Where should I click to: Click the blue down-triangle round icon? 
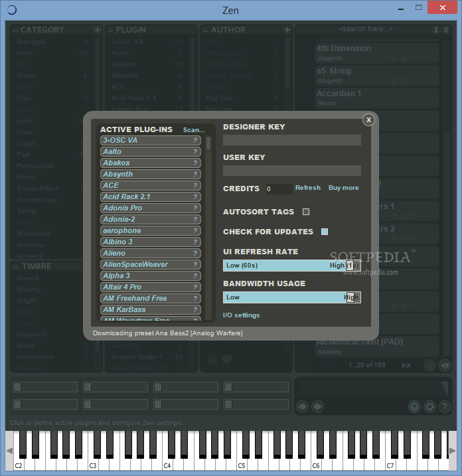[x=414, y=406]
